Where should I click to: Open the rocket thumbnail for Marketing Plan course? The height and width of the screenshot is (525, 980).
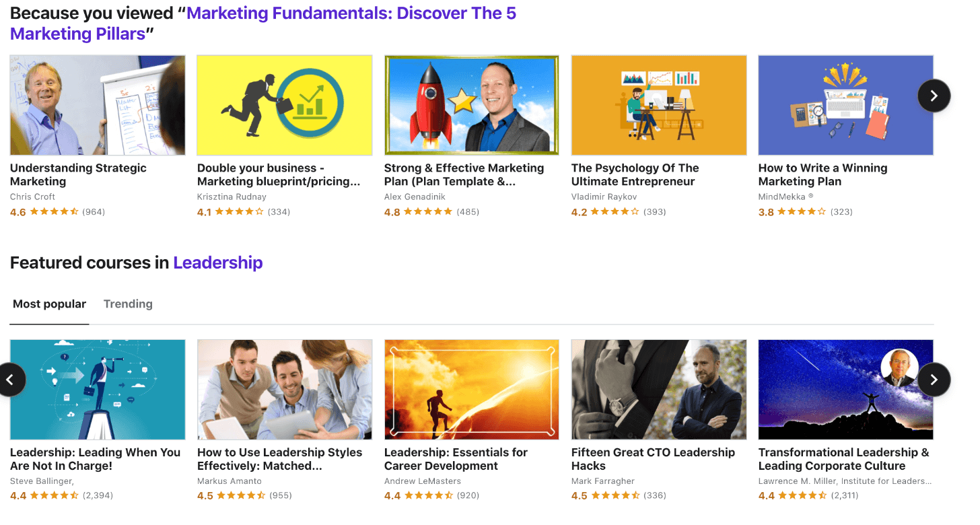[x=471, y=106]
